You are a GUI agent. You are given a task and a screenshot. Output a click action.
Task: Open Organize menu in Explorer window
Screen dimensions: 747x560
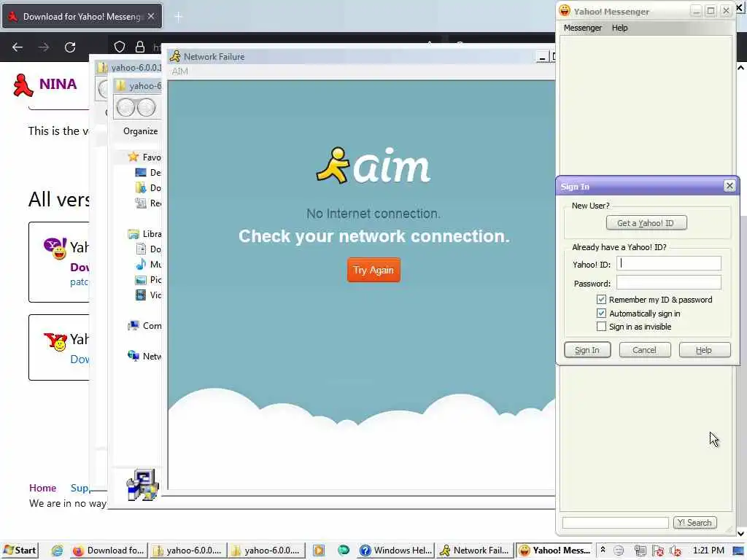point(140,131)
